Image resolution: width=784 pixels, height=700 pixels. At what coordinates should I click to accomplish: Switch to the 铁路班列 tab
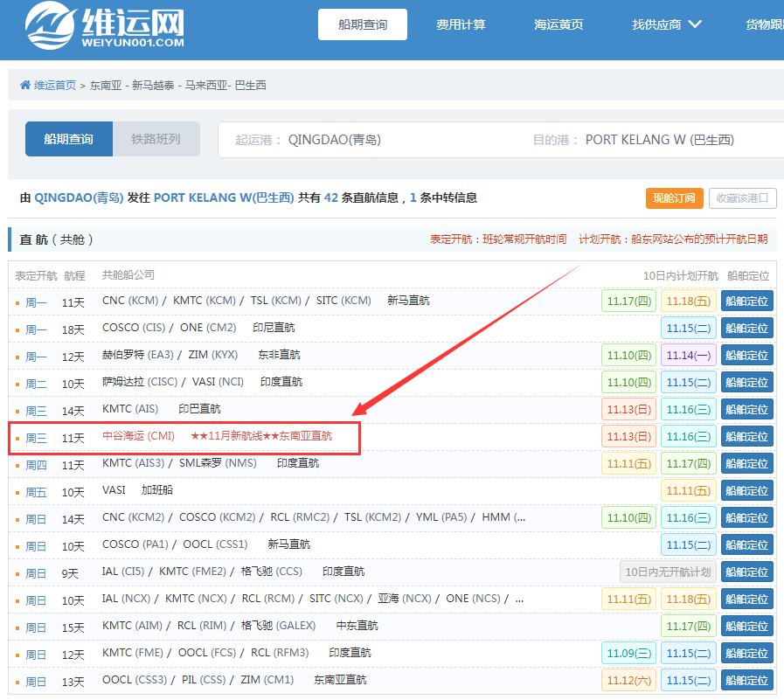[x=156, y=139]
